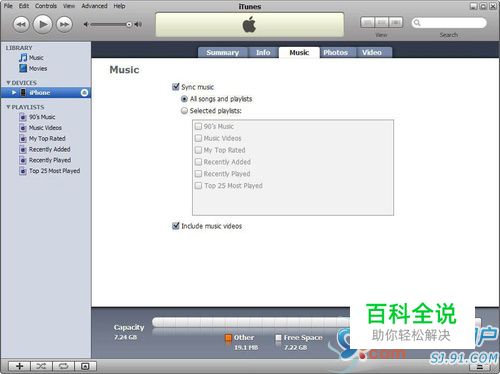The height and width of the screenshot is (374, 500).
Task: Show the artwork viewer button
Action: (85, 366)
